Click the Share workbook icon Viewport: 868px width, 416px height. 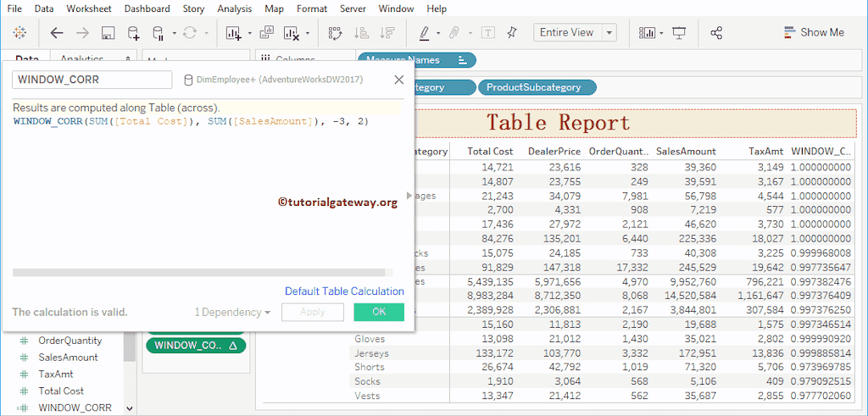point(716,33)
